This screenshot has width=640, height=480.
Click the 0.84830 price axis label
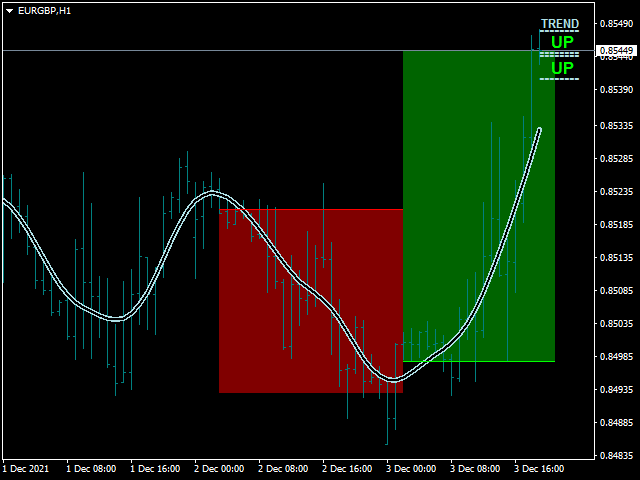[x=613, y=456]
